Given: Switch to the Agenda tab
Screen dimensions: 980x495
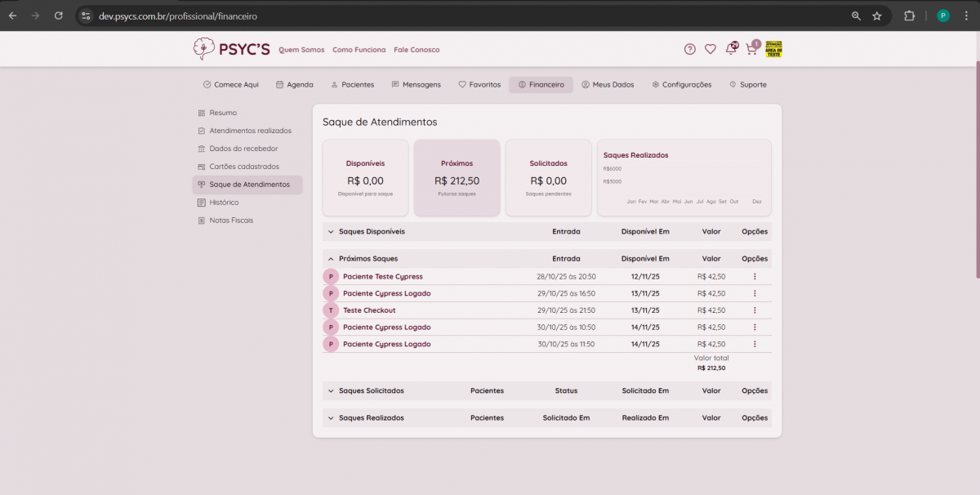Looking at the screenshot, I should 295,85.
